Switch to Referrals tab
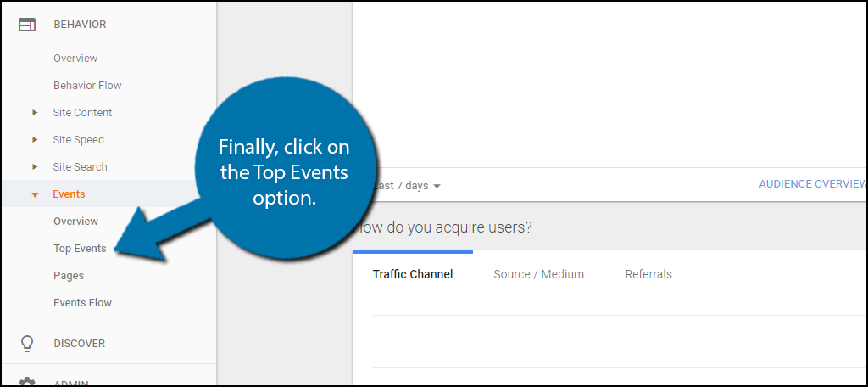 tap(648, 274)
